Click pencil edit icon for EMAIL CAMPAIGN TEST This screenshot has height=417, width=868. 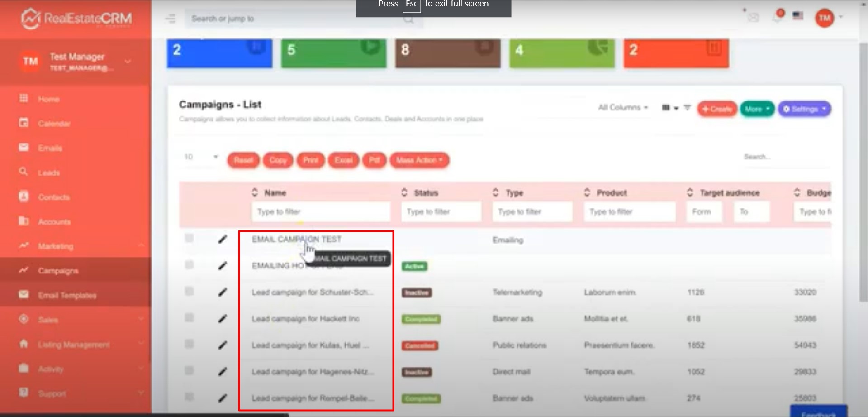pos(223,239)
